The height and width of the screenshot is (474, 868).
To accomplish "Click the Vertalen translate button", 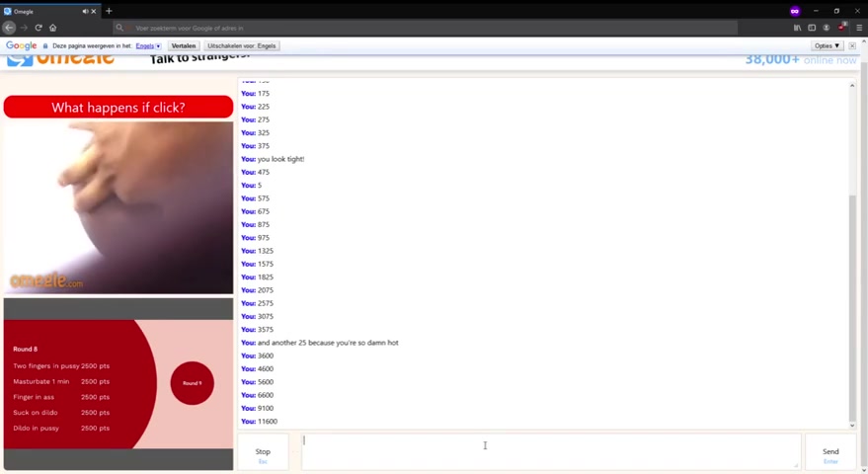I will [184, 46].
